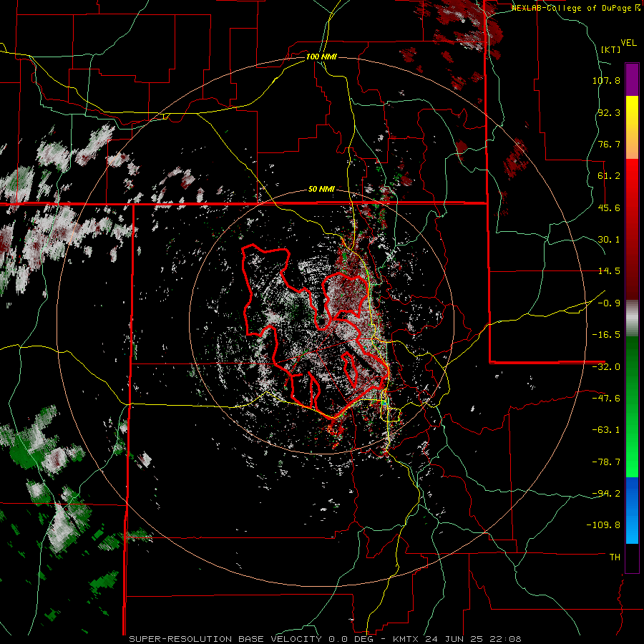Click the -0.9 legend value

[609, 303]
